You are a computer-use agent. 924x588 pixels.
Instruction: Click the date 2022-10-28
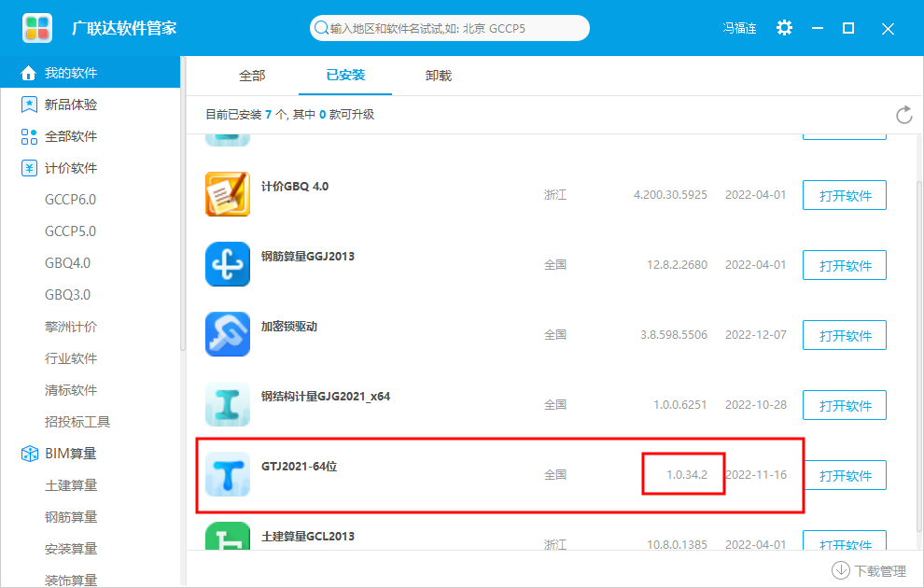(755, 405)
